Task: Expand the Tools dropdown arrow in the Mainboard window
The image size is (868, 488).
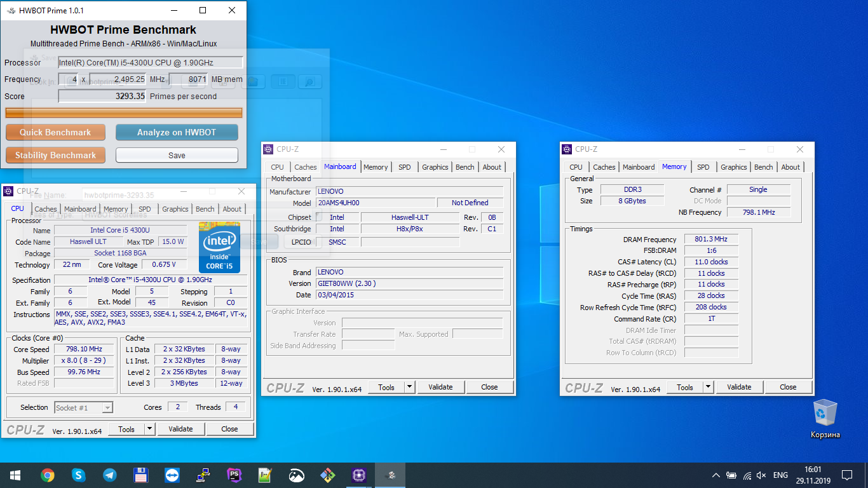Action: [x=409, y=387]
